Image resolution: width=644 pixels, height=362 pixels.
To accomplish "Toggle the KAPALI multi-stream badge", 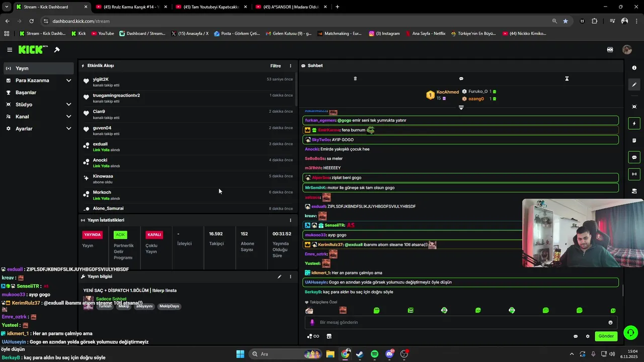I will 154,235.
